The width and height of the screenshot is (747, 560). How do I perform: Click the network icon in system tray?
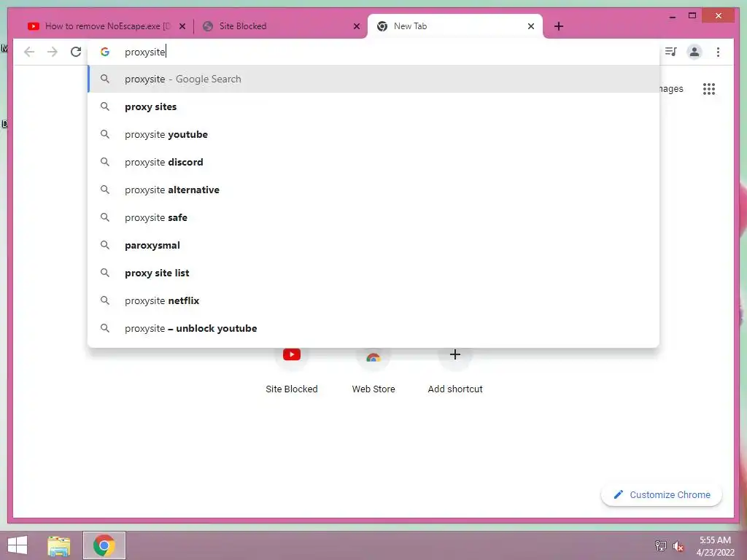(x=660, y=545)
